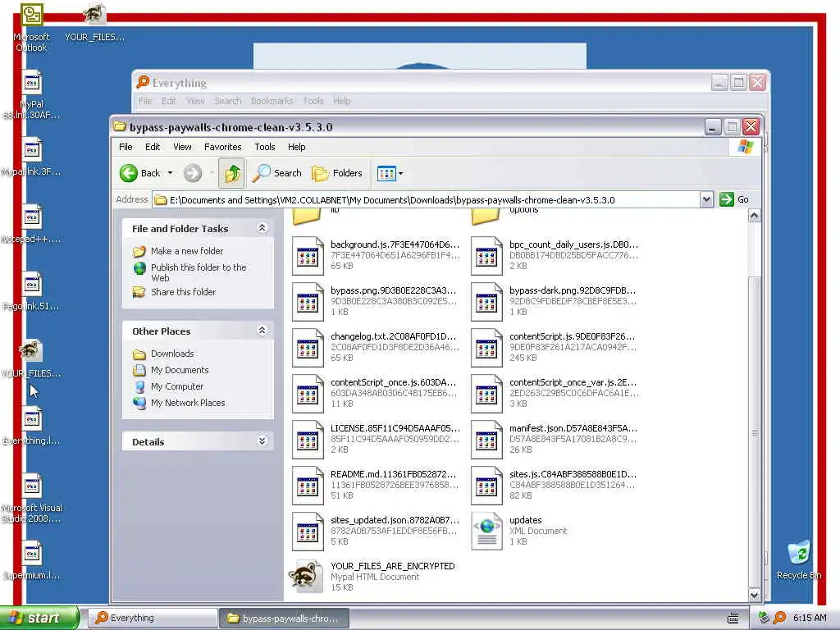Select the sites_updated.json file icon
840x630 pixels.
tap(308, 532)
